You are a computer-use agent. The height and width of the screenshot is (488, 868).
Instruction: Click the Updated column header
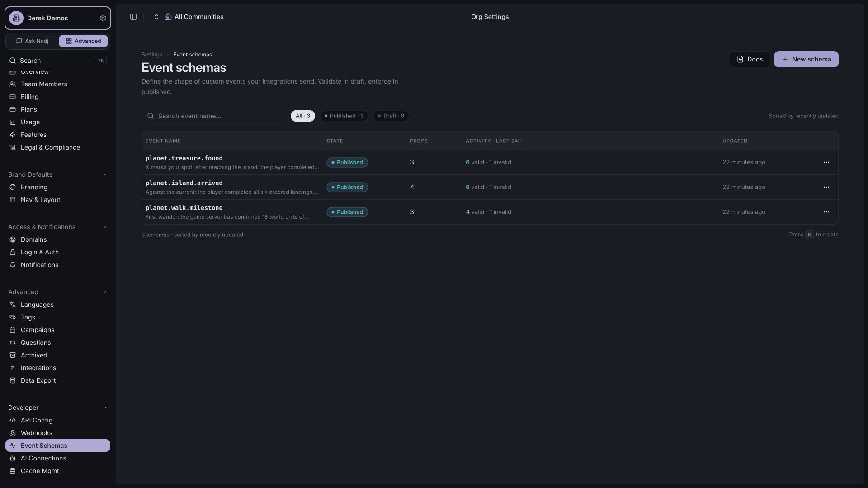(x=735, y=141)
